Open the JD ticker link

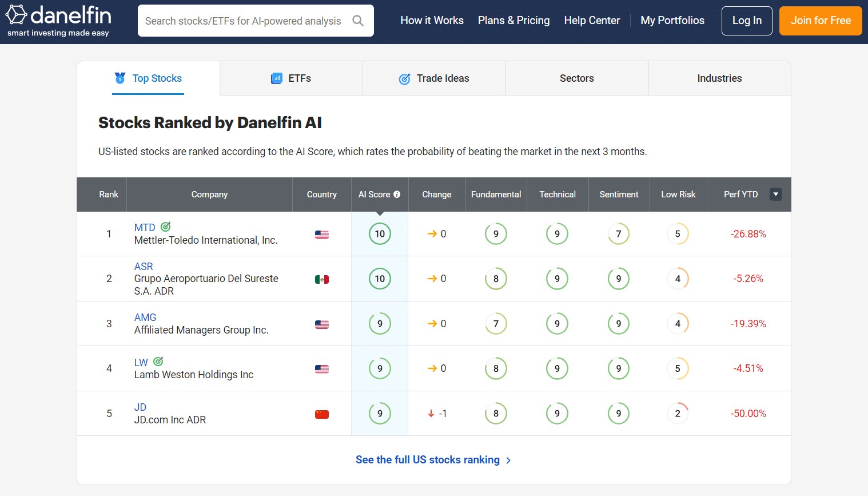pyautogui.click(x=140, y=407)
